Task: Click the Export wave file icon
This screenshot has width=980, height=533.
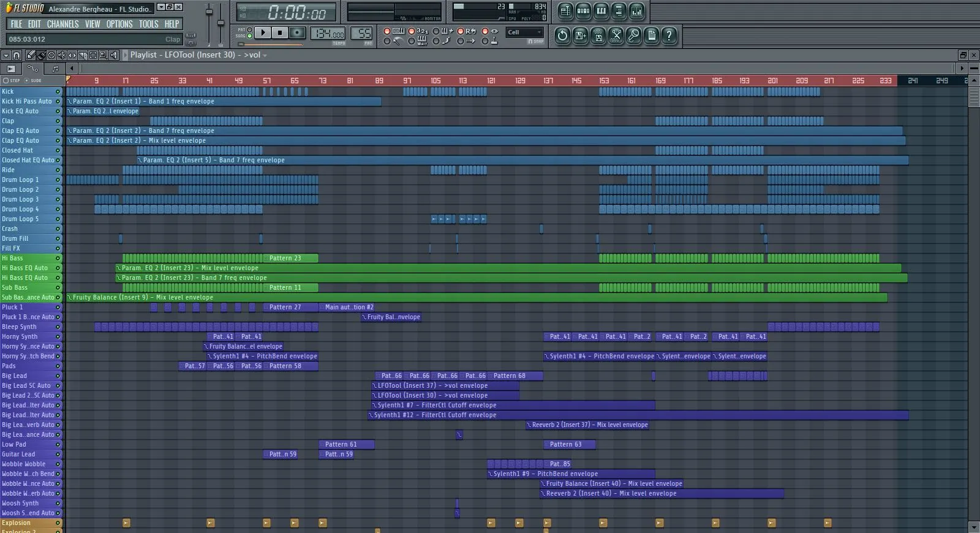Action: 598,36
